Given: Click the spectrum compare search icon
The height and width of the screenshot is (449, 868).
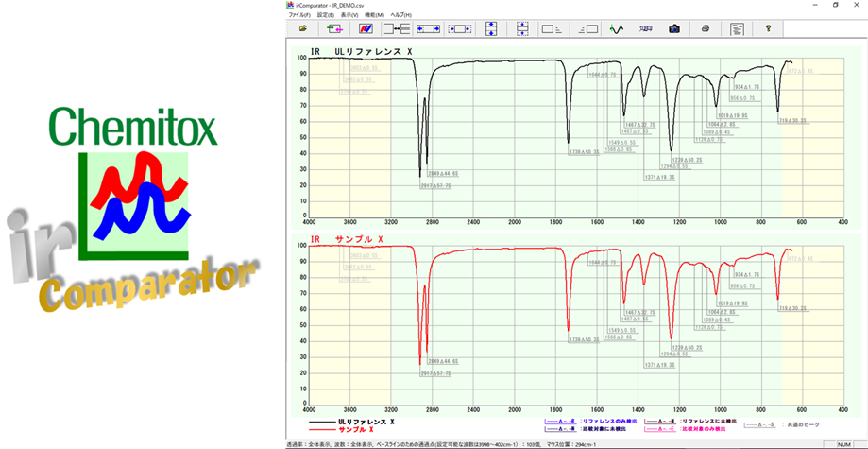Looking at the screenshot, I should 645,28.
